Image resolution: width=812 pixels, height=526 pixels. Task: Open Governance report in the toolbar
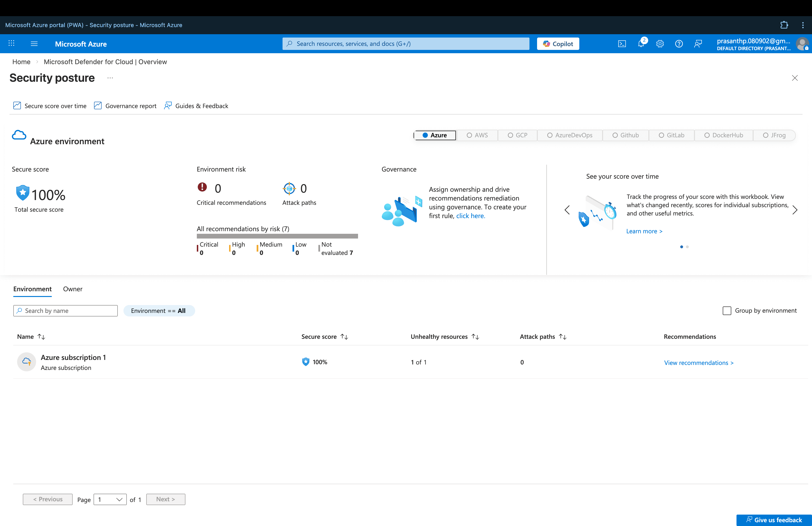[x=125, y=106]
